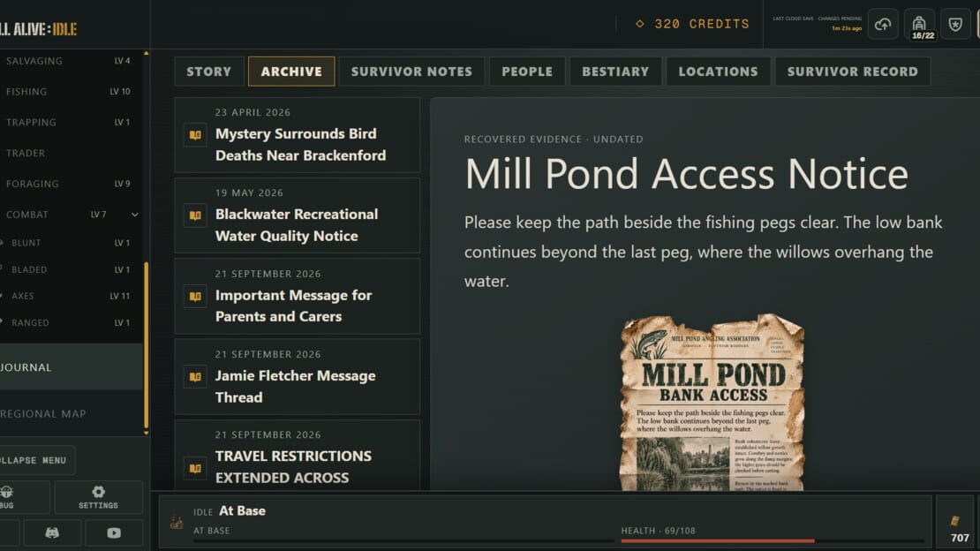Viewport: 980px width, 551px height.
Task: Select the Archive tab
Action: (x=291, y=72)
